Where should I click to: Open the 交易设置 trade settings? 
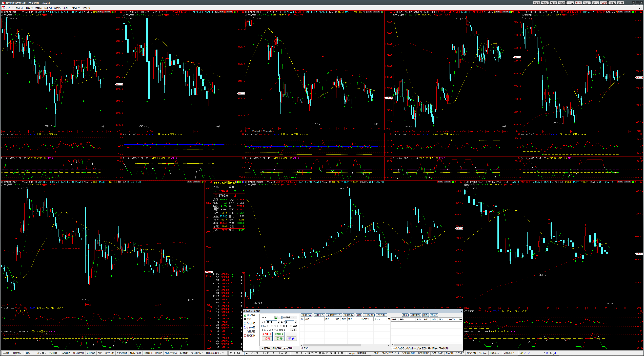point(250,331)
